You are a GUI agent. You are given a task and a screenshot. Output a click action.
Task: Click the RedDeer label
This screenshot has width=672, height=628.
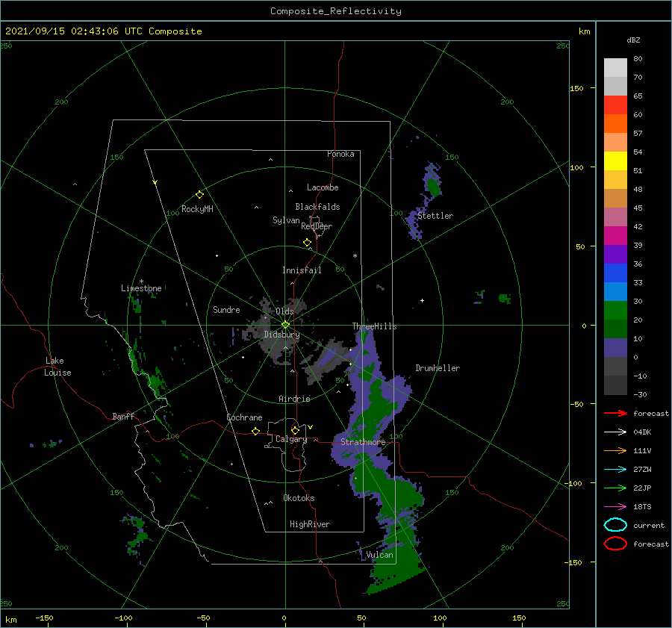pyautogui.click(x=317, y=226)
